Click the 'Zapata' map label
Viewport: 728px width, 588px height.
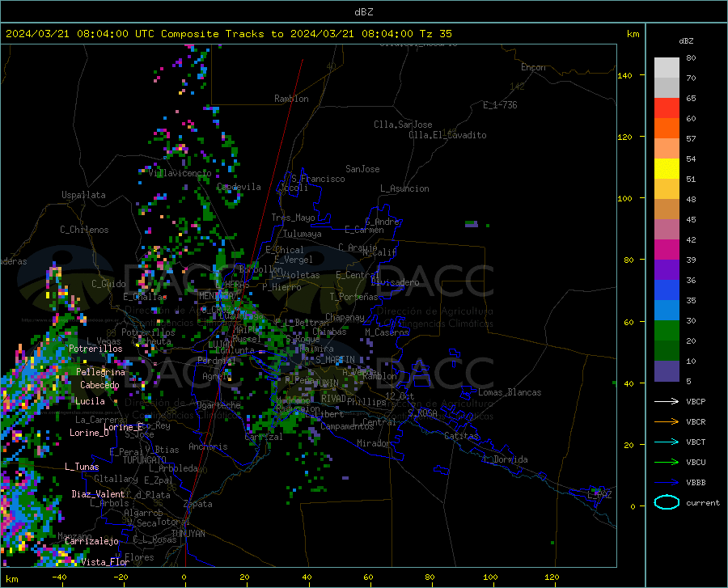click(x=198, y=504)
